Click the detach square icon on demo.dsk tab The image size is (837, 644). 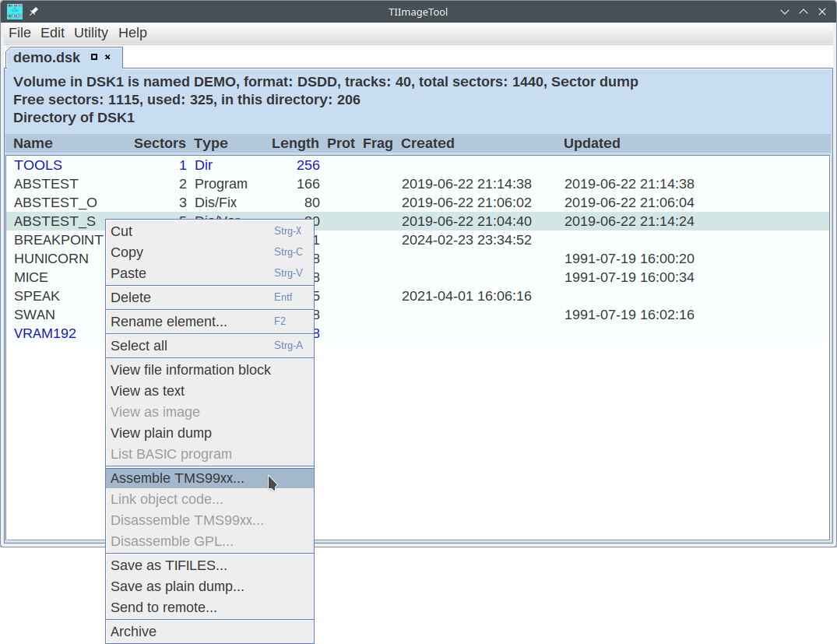pos(94,57)
